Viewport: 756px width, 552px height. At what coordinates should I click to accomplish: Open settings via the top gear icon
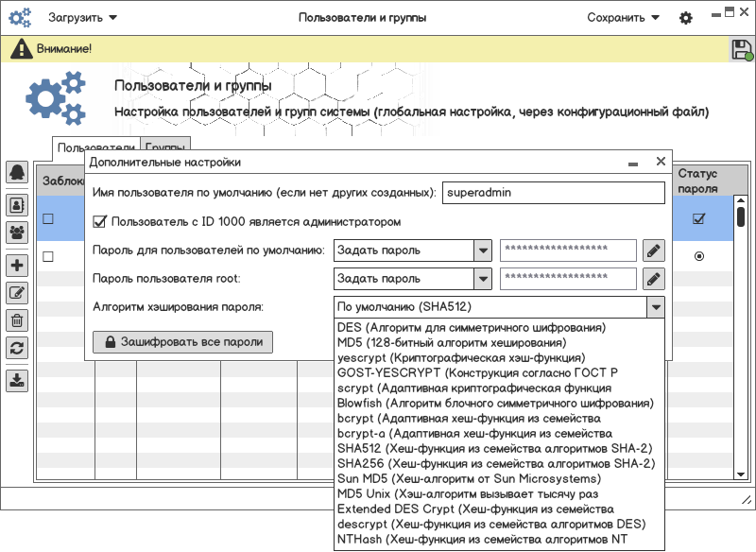pos(686,18)
